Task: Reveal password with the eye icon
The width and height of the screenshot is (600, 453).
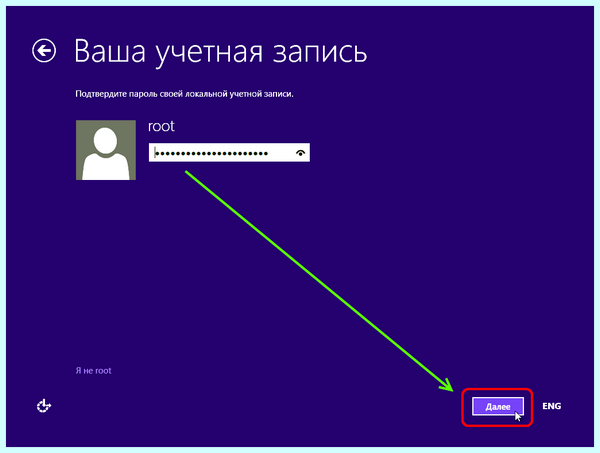Action: tap(301, 153)
